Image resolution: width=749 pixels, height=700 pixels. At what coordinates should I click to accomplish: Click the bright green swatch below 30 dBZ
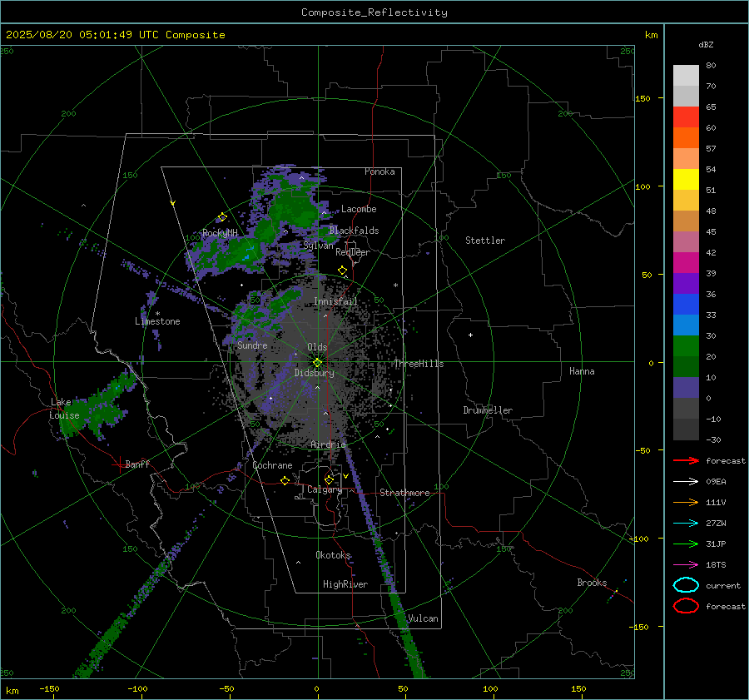pyautogui.click(x=686, y=346)
